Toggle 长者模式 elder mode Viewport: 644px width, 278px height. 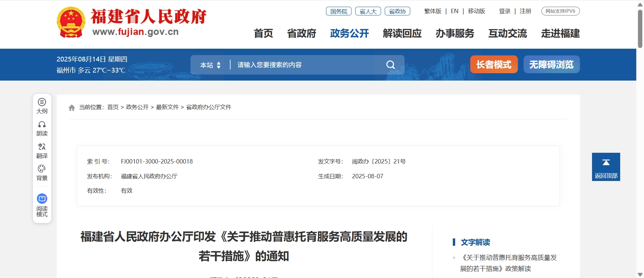pos(494,64)
